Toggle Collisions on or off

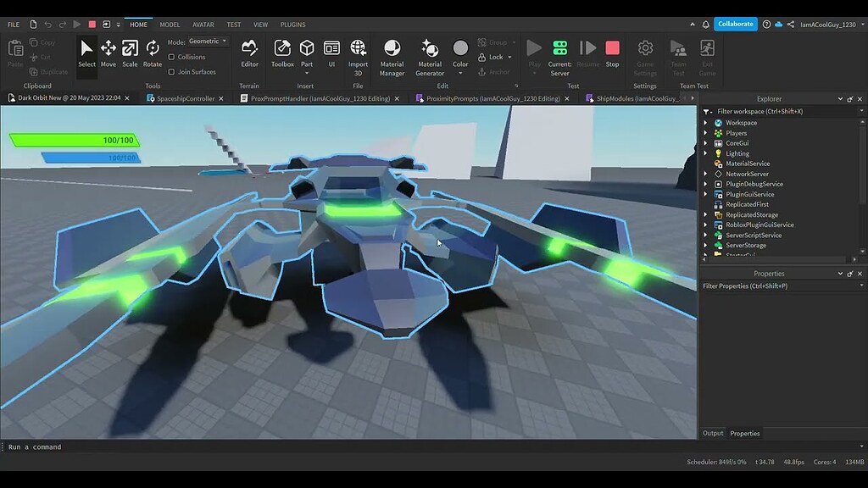191,57
